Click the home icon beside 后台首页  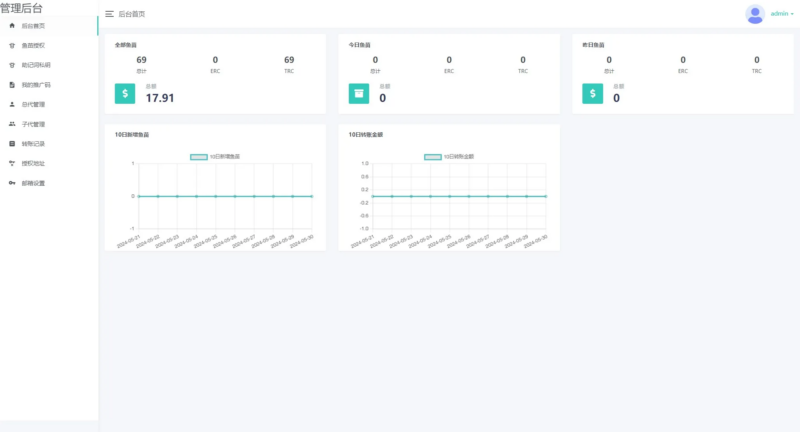tap(11, 25)
